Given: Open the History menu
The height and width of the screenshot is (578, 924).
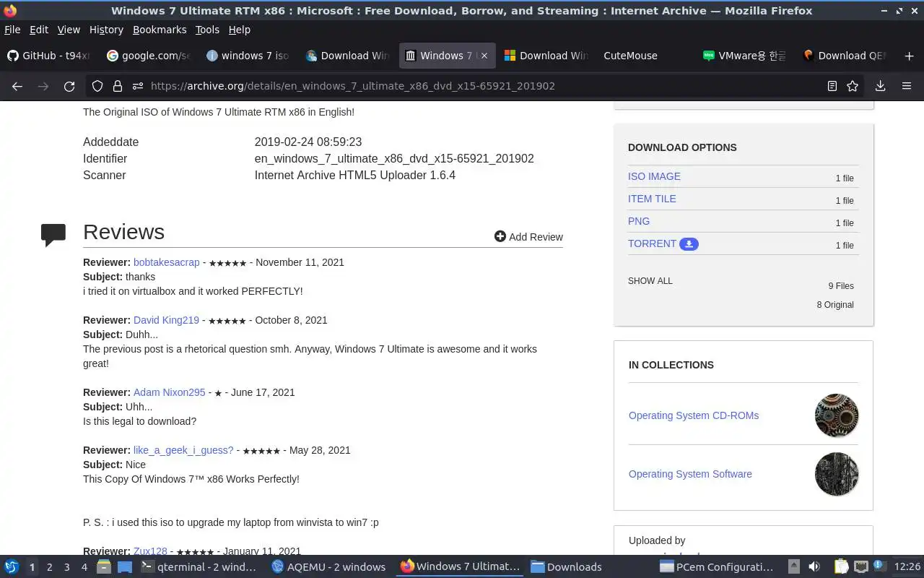Looking at the screenshot, I should coord(106,30).
